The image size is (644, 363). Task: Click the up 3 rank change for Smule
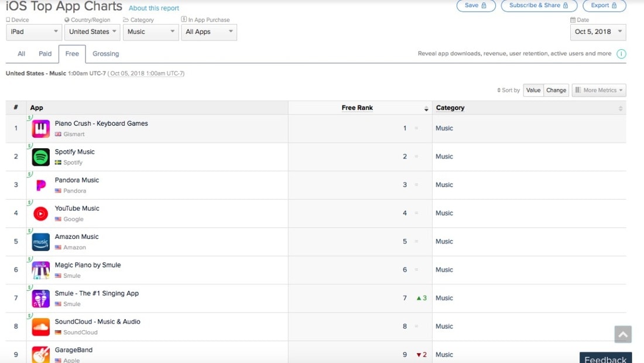coord(422,298)
